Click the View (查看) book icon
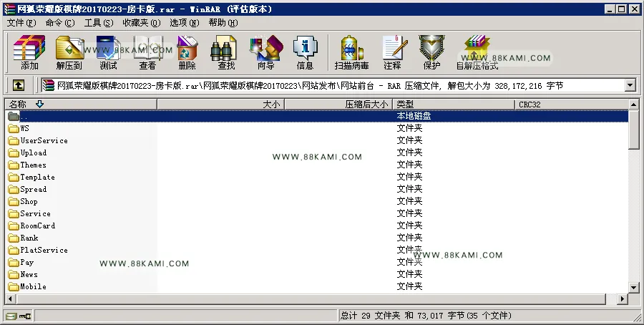The image size is (644, 325). [x=147, y=52]
